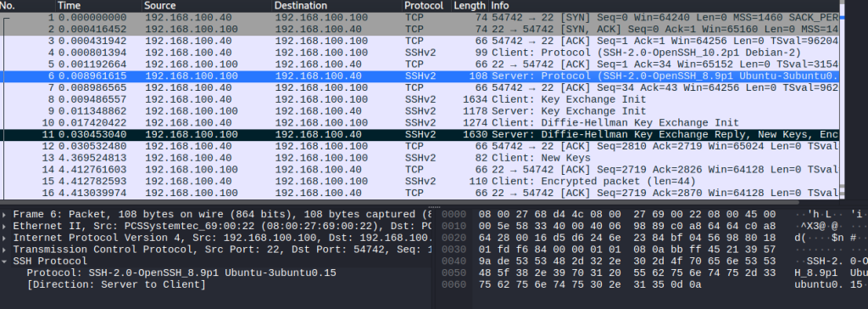Select packet 12 at time 0.030532480
The image size is (868, 309).
(420, 147)
